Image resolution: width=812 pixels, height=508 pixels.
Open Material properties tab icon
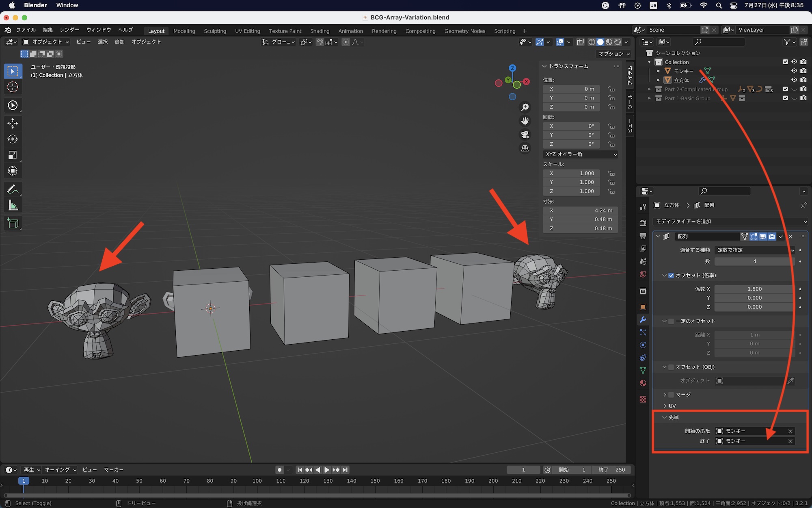tap(643, 383)
